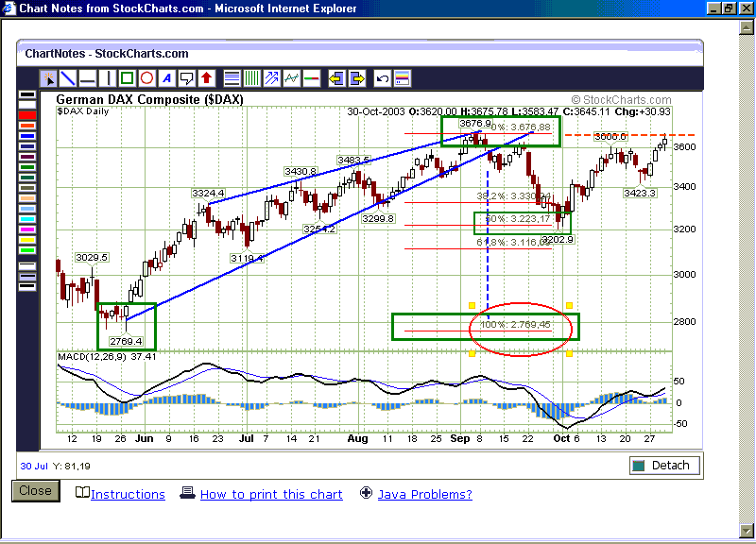
Task: Pick the yellow color swatch
Action: (x=27, y=240)
